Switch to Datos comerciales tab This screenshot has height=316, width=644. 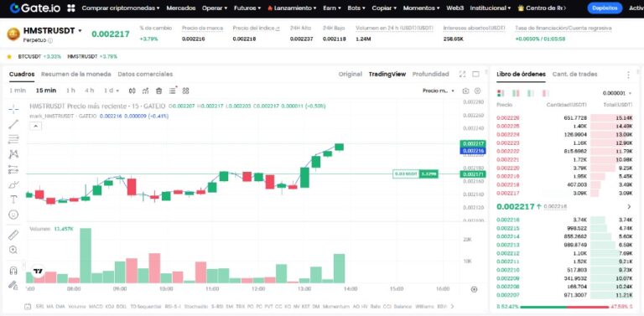145,75
